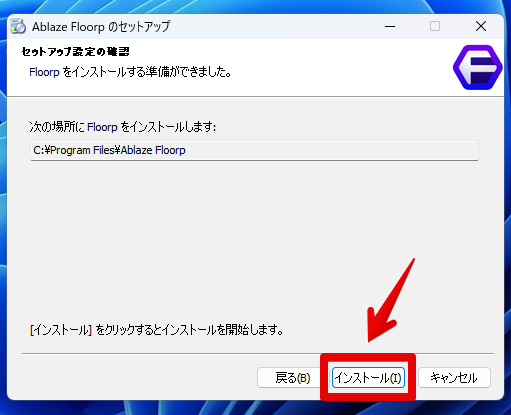Click the note [インストール] をクリックするとインストールを開始します。

(x=157, y=330)
